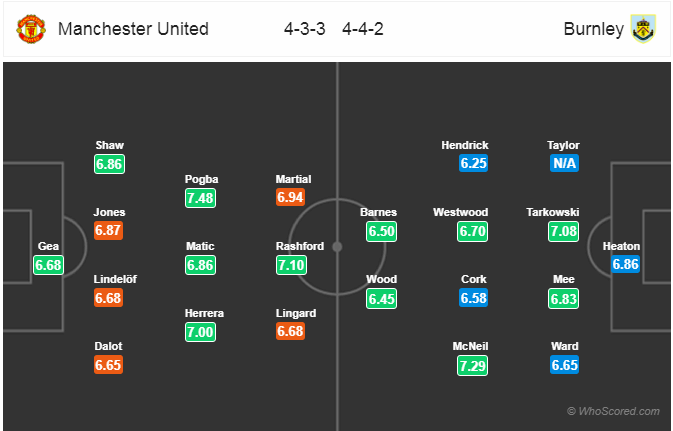Click the 4-3-3 formation label
The image size is (673, 431).
pos(305,29)
